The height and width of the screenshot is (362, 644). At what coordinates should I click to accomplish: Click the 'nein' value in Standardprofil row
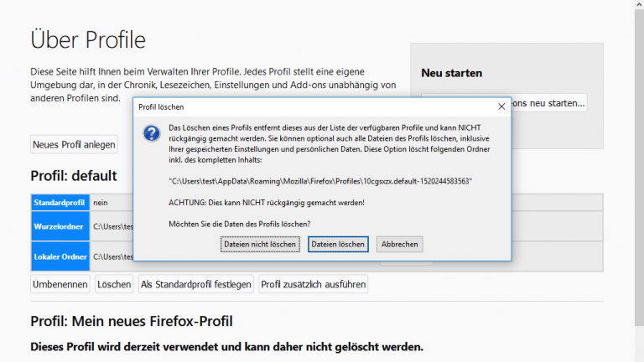click(x=101, y=203)
